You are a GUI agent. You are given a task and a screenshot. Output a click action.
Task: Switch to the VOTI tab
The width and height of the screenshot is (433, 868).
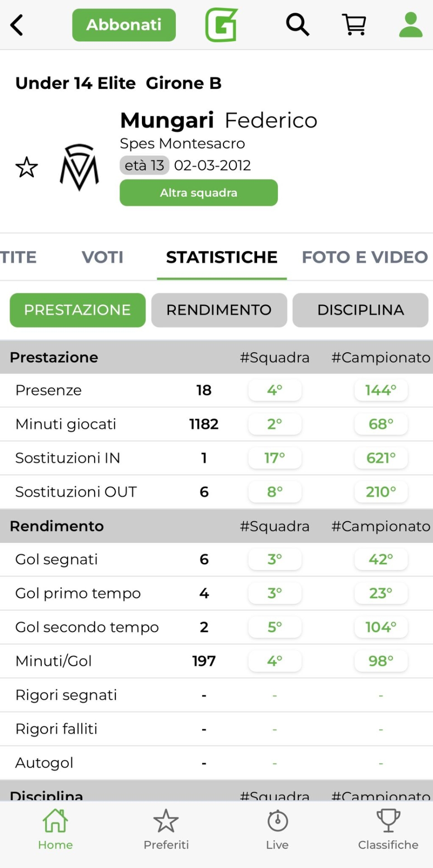pyautogui.click(x=103, y=257)
